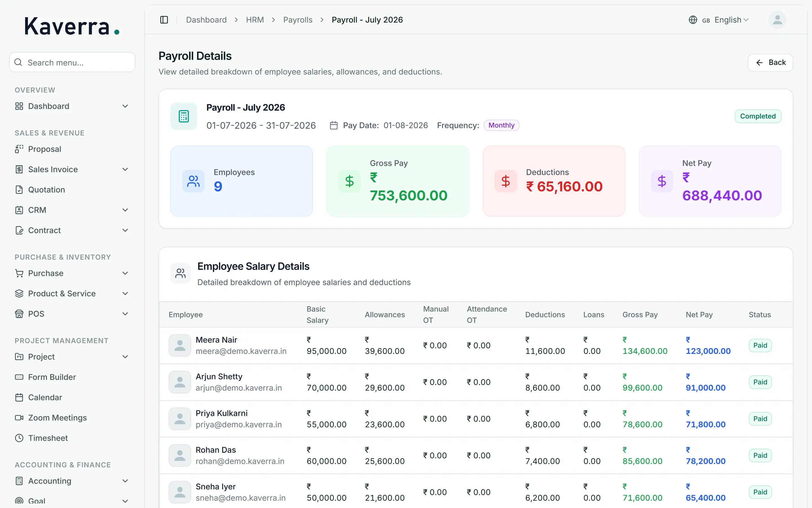Screen dimensions: 812x508
Task: Toggle the sidebar panel icon
Action: click(164, 20)
